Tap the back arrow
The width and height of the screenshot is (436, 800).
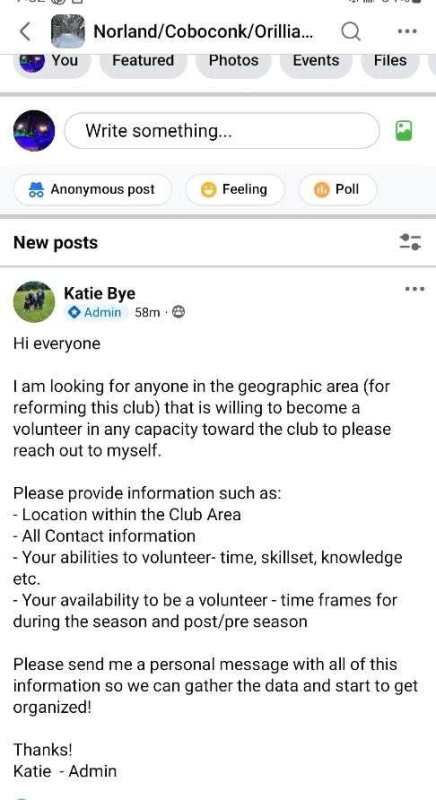click(24, 32)
